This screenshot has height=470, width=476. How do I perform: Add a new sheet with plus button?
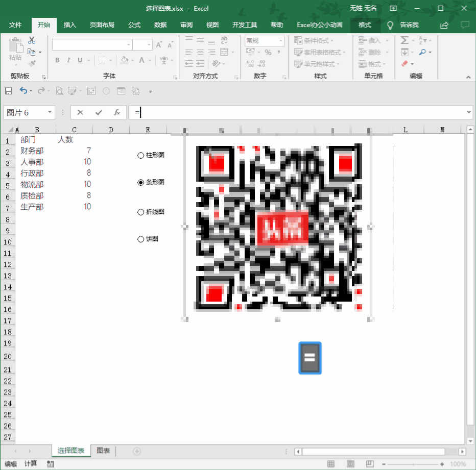point(137,452)
